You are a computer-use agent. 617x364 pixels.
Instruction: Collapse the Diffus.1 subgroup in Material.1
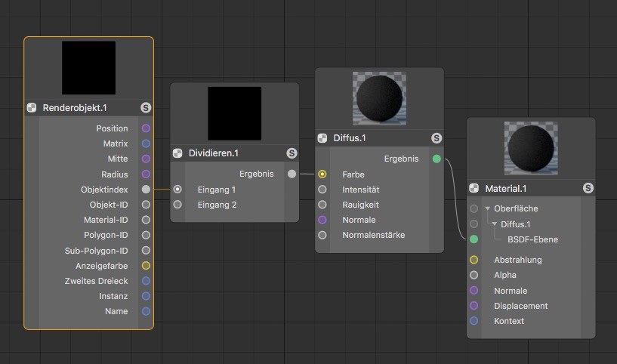tap(495, 224)
